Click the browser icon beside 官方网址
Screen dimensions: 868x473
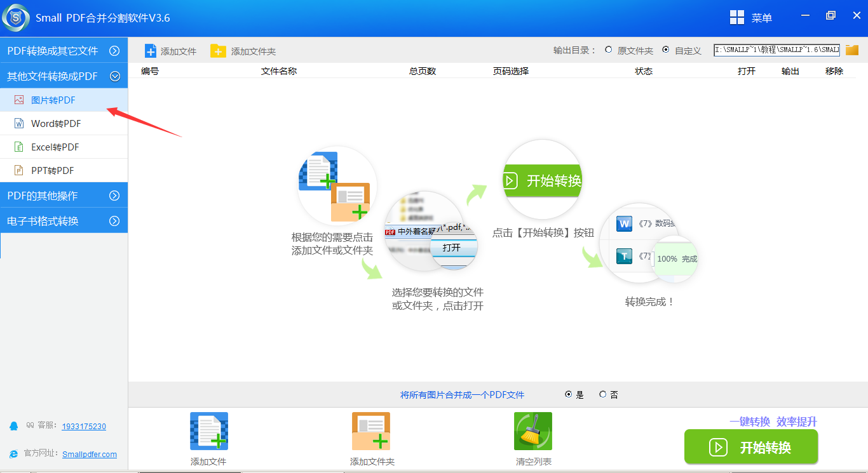click(14, 454)
